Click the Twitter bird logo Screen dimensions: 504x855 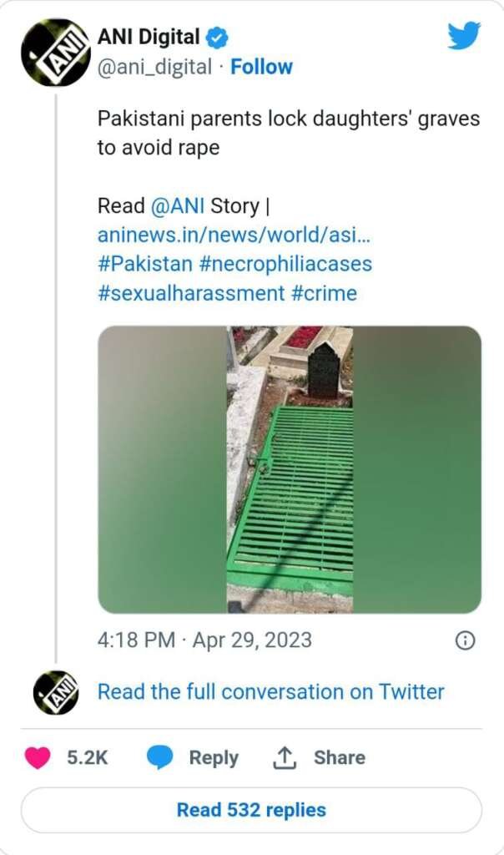pyautogui.click(x=464, y=36)
